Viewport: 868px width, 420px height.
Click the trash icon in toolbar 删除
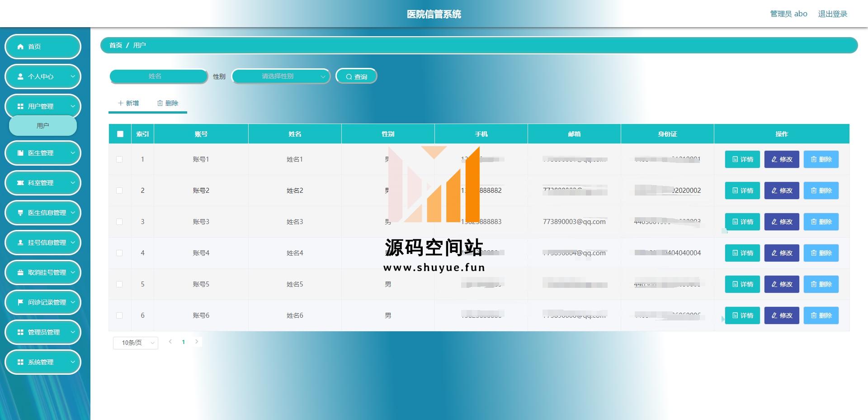(x=160, y=103)
